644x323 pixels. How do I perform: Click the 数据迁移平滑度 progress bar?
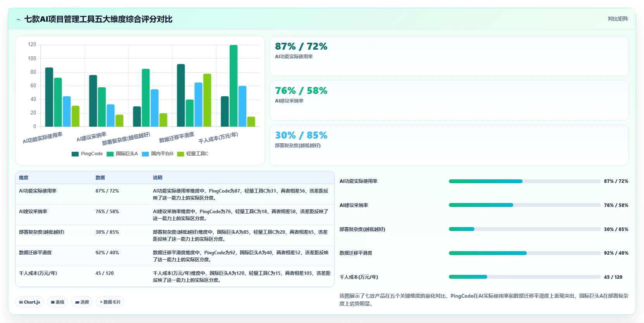pos(525,253)
